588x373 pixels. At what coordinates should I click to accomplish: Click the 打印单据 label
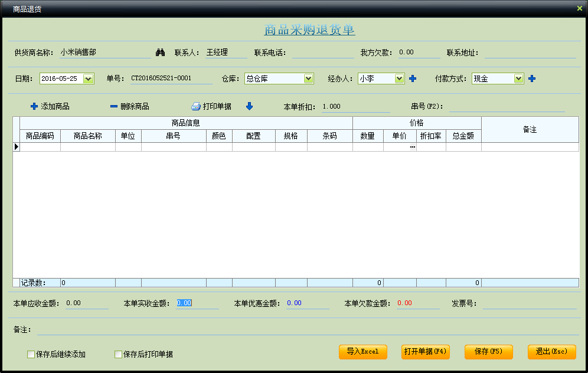217,106
